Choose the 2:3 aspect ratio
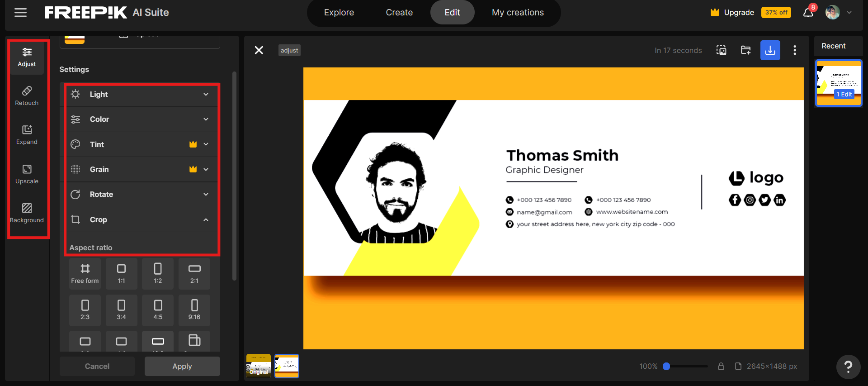868x386 pixels. (85, 310)
